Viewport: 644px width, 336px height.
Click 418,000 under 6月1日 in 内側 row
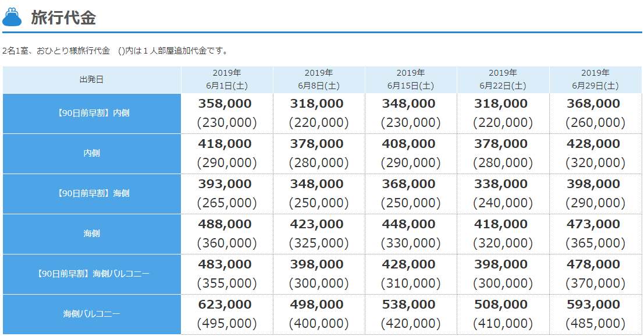(225, 143)
